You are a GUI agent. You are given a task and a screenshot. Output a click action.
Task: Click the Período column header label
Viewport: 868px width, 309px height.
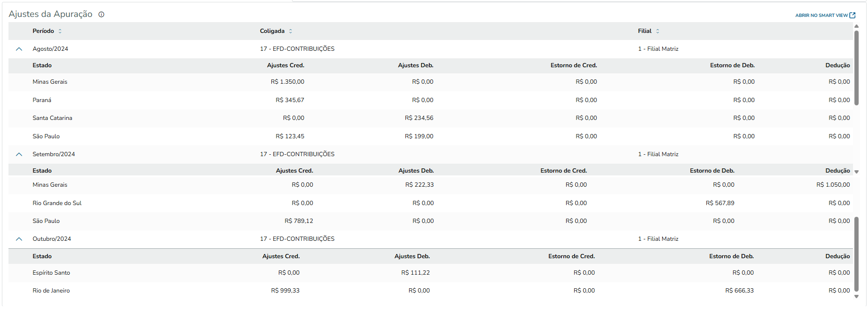43,31
